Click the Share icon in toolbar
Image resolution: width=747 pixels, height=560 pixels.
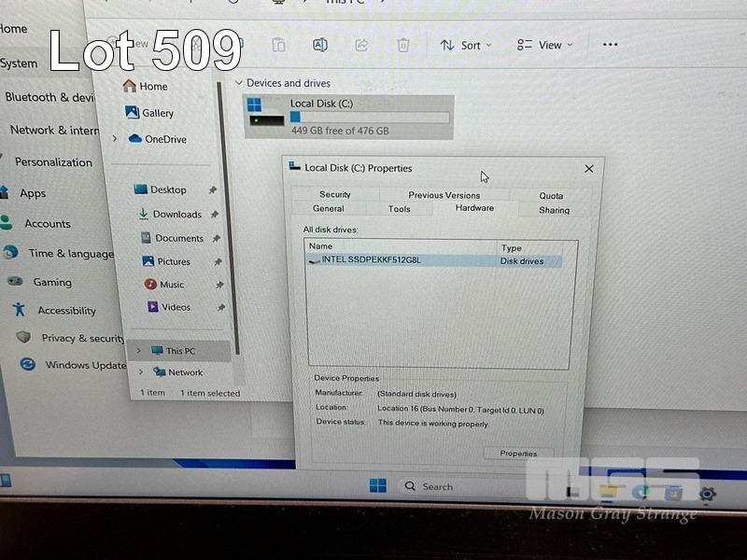tap(361, 45)
